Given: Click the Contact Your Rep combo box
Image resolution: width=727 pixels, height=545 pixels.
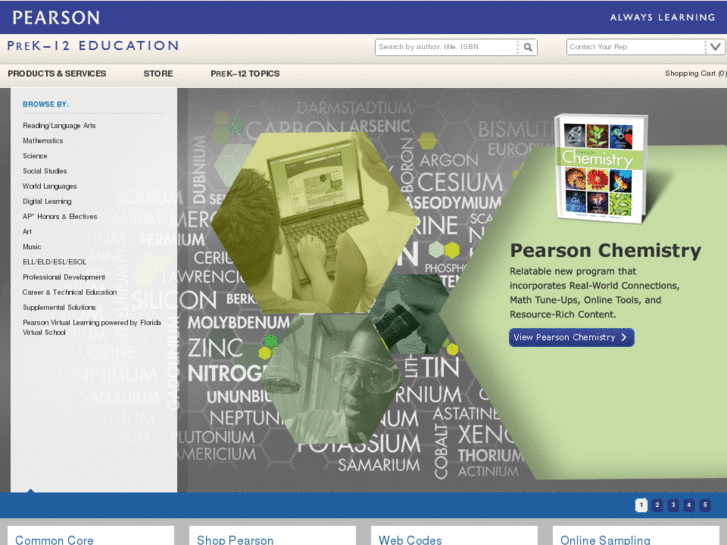Looking at the screenshot, I should pos(646,47).
